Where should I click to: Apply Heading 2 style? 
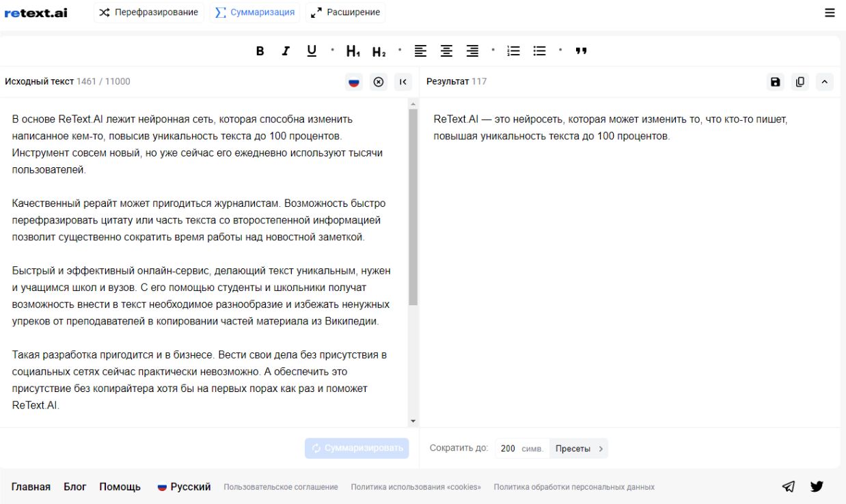(379, 51)
